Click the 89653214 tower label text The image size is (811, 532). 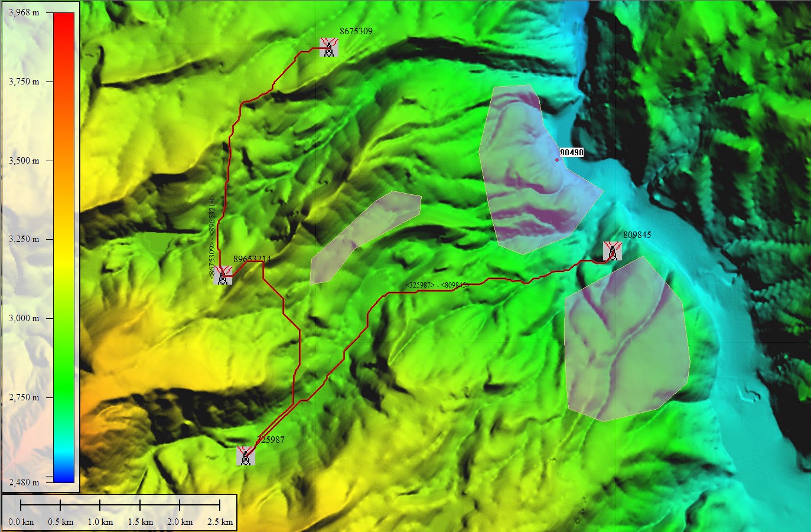coord(252,259)
